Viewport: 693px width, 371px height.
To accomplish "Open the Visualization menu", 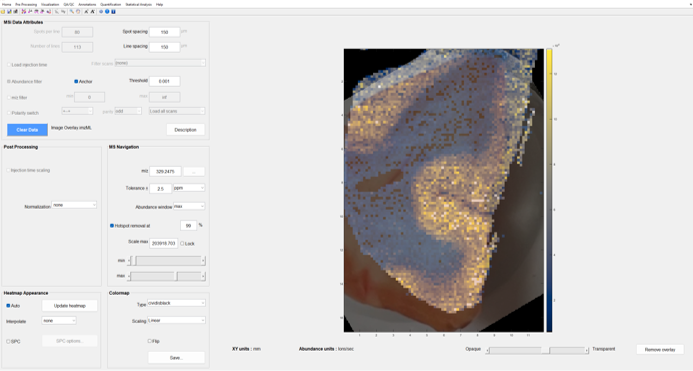I will [x=50, y=4].
